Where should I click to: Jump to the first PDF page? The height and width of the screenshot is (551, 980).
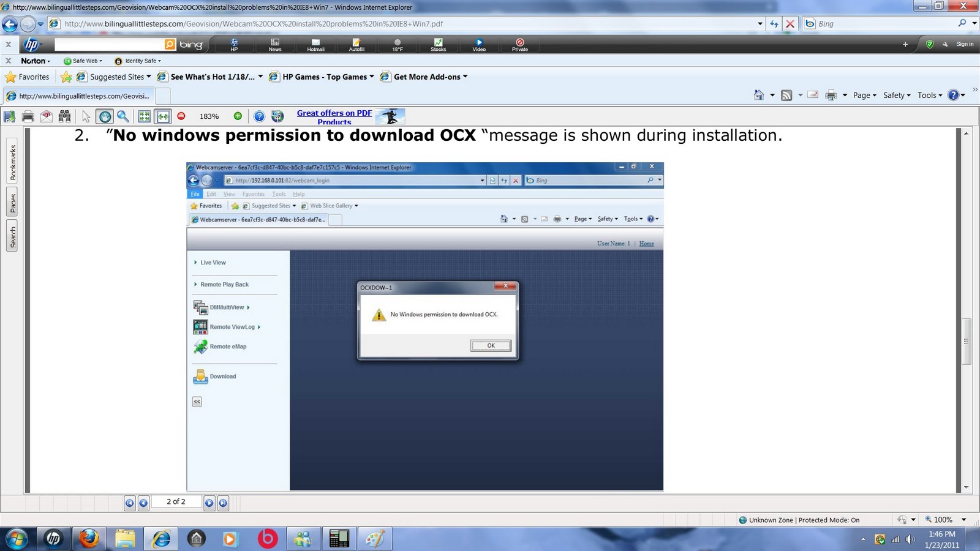pos(130,503)
